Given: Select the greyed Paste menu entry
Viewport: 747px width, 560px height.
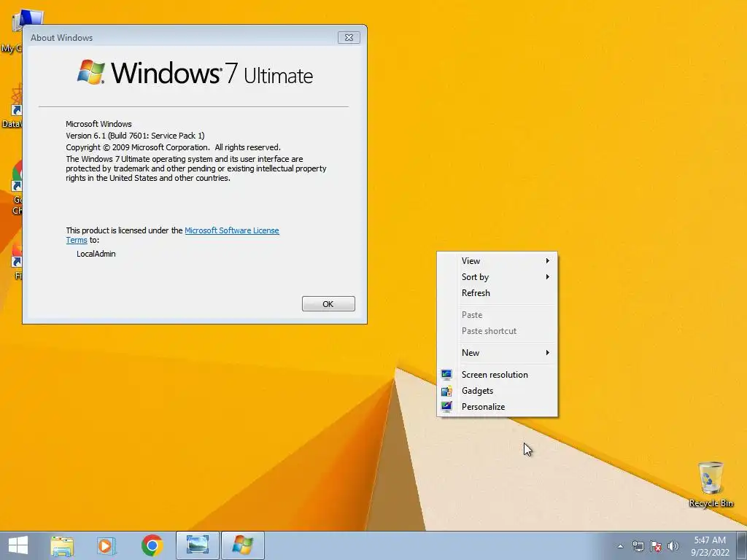Looking at the screenshot, I should coord(497,315).
